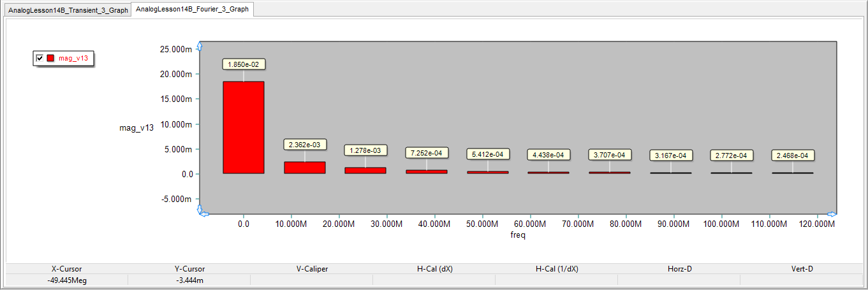Click the 60.000M X-axis tick label
This screenshot has height=290, width=868.
click(530, 224)
